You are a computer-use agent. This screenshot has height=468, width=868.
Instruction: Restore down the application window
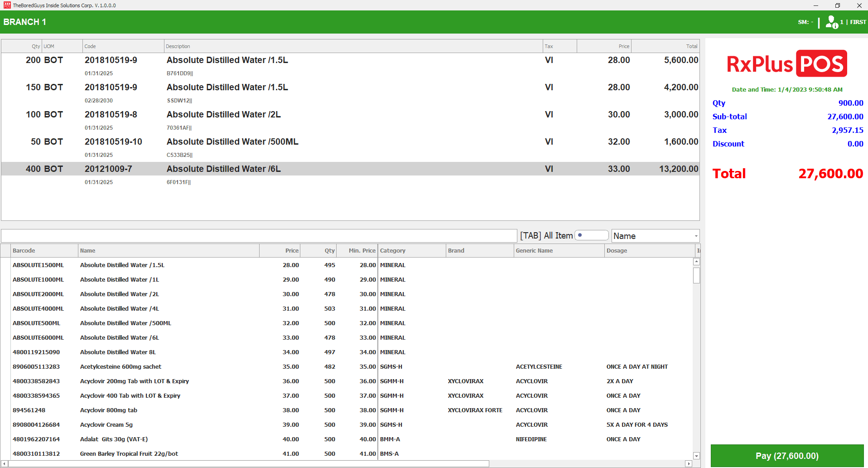tap(837, 5)
